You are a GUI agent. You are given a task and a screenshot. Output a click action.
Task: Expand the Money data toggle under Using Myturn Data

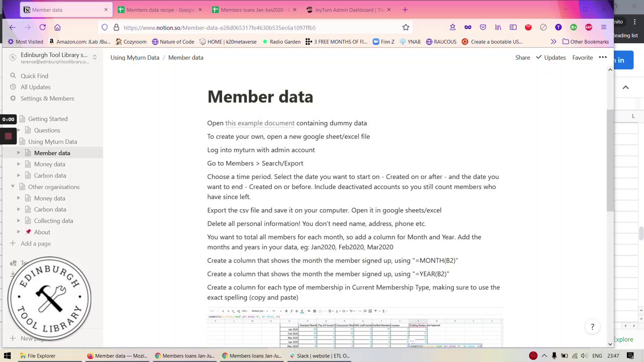19,164
